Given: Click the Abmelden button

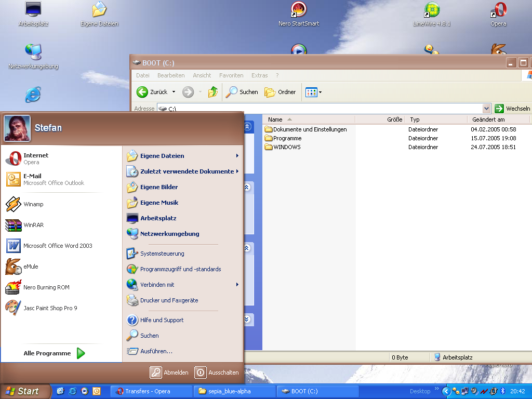Looking at the screenshot, I should pyautogui.click(x=169, y=373).
